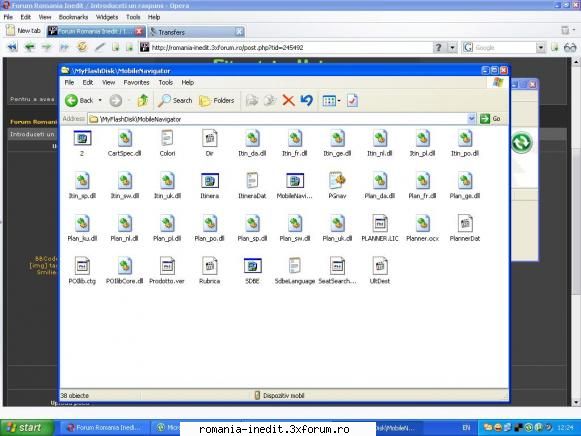
Task: Select the Itin_da.dll file
Action: (x=252, y=143)
